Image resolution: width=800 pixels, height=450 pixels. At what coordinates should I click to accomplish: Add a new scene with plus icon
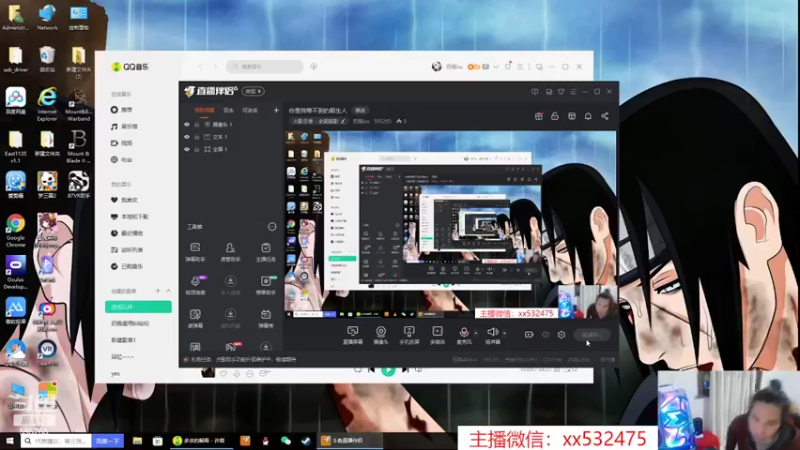[276, 110]
